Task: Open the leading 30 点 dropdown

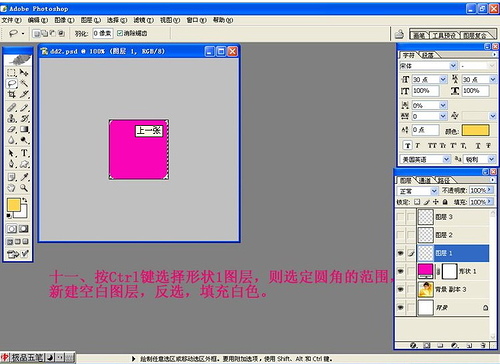Action: tap(493, 79)
